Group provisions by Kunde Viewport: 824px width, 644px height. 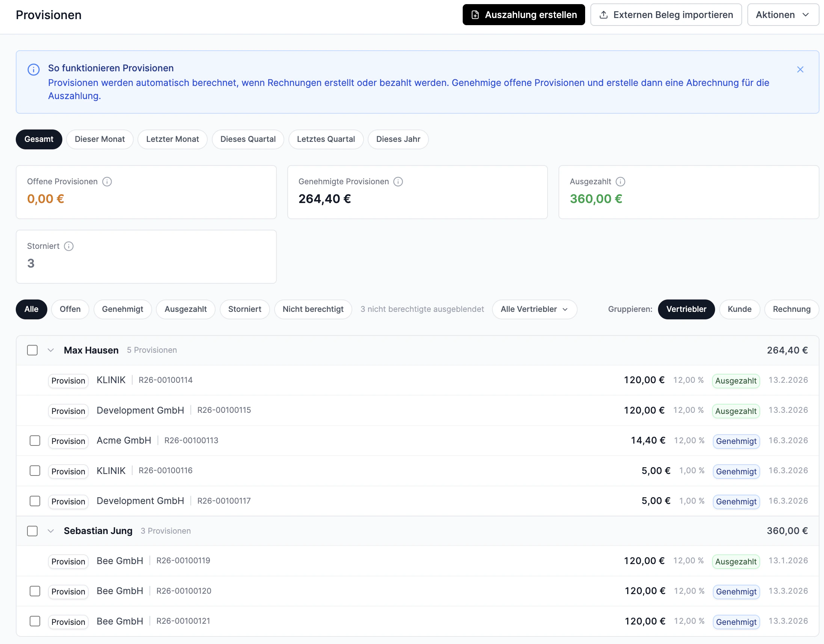click(x=739, y=309)
